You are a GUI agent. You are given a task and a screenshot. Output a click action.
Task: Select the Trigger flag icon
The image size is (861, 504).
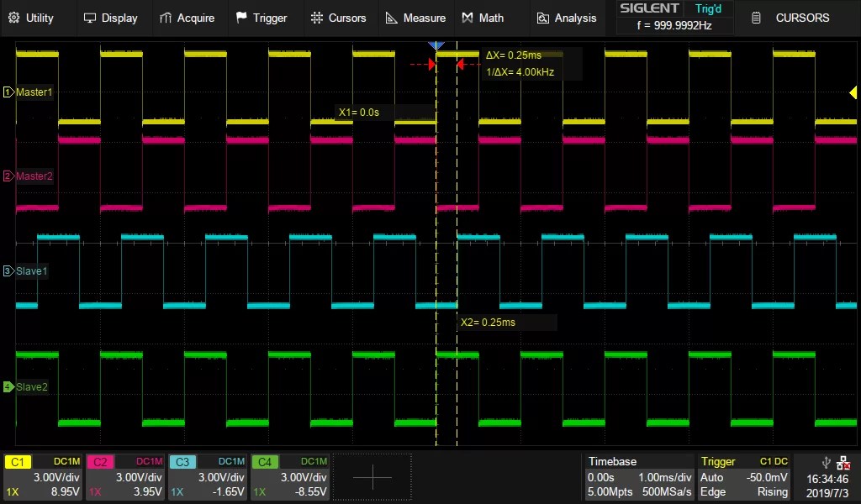[x=241, y=17]
